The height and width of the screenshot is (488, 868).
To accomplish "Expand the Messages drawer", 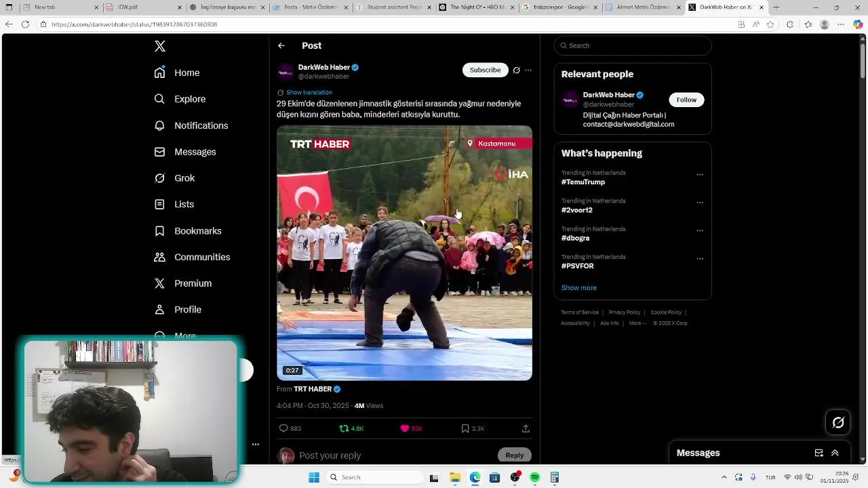I will pos(835,453).
